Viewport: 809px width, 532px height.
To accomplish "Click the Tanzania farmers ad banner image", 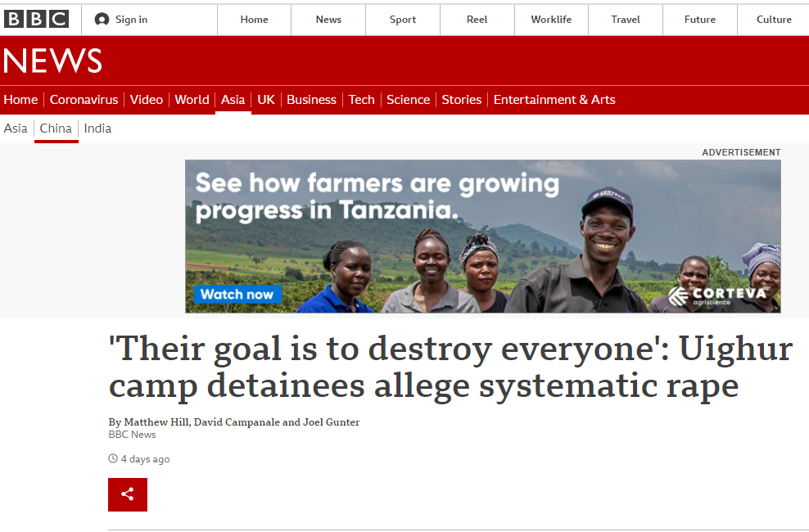I will tap(483, 236).
